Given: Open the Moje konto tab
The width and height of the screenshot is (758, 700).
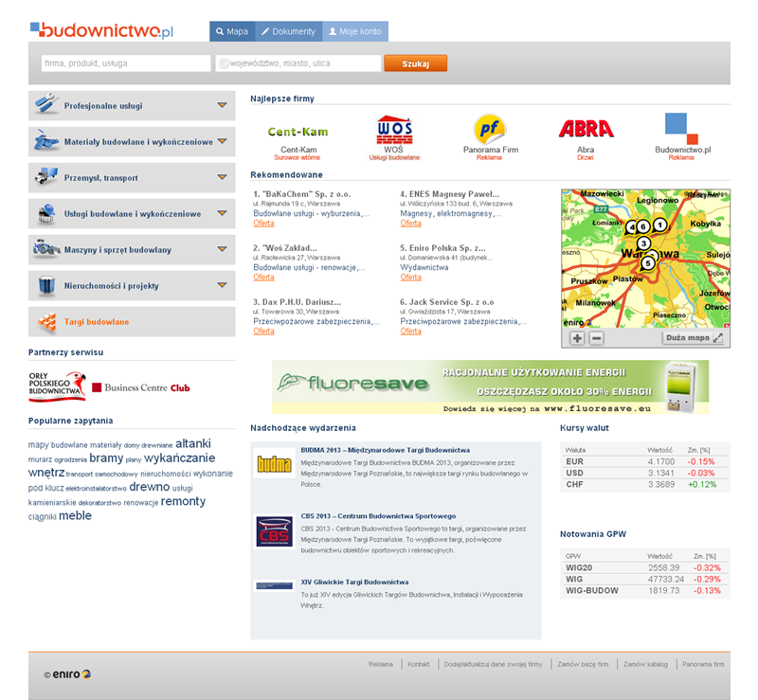Looking at the screenshot, I should (355, 31).
